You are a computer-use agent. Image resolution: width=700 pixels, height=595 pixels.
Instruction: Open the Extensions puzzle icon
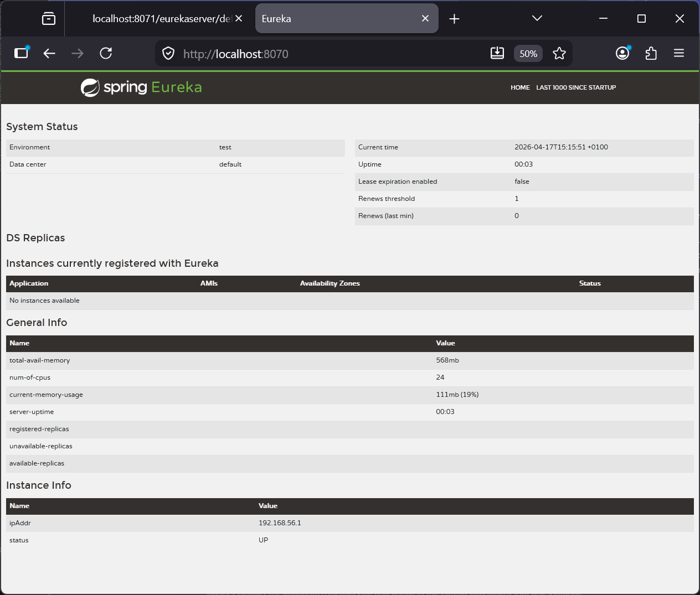point(651,53)
